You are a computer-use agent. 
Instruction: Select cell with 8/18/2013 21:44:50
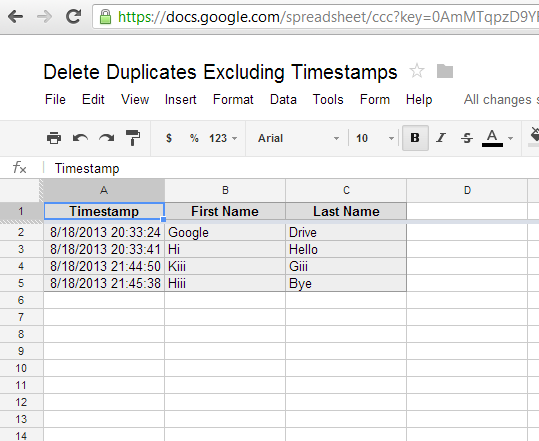pos(104,266)
